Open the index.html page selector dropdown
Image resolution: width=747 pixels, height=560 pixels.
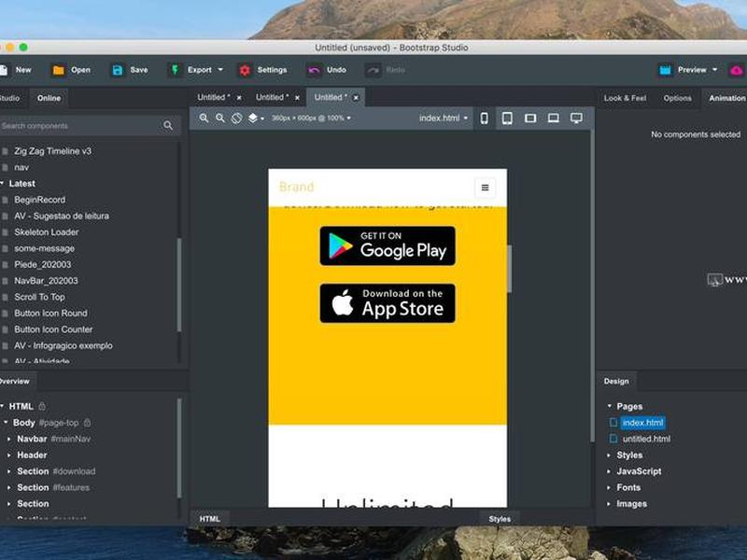pos(443,119)
